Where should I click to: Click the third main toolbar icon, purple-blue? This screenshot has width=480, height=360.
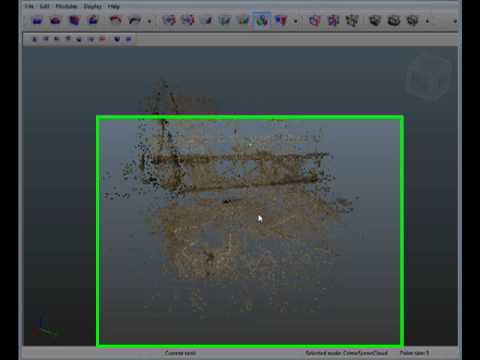pos(74,21)
